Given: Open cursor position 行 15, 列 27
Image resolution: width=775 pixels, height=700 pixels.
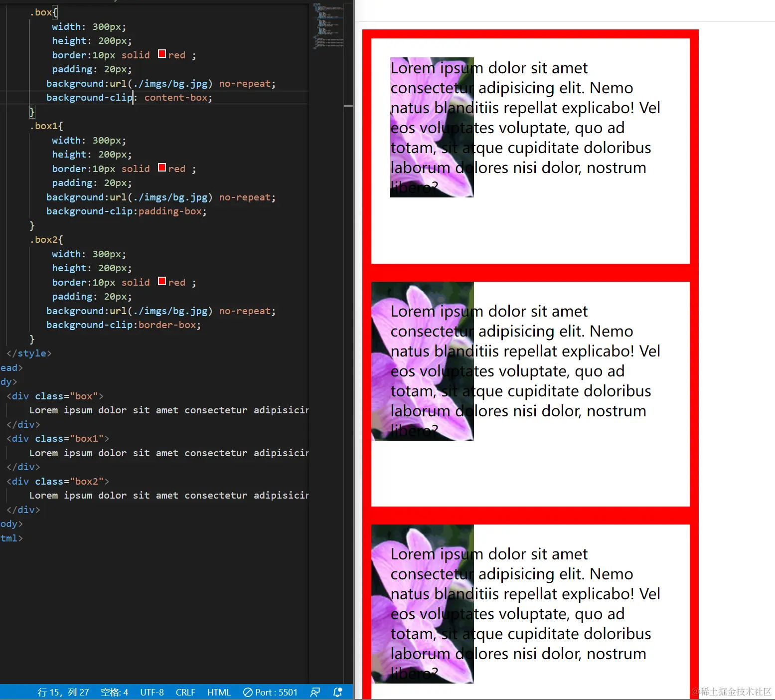Looking at the screenshot, I should point(63,692).
